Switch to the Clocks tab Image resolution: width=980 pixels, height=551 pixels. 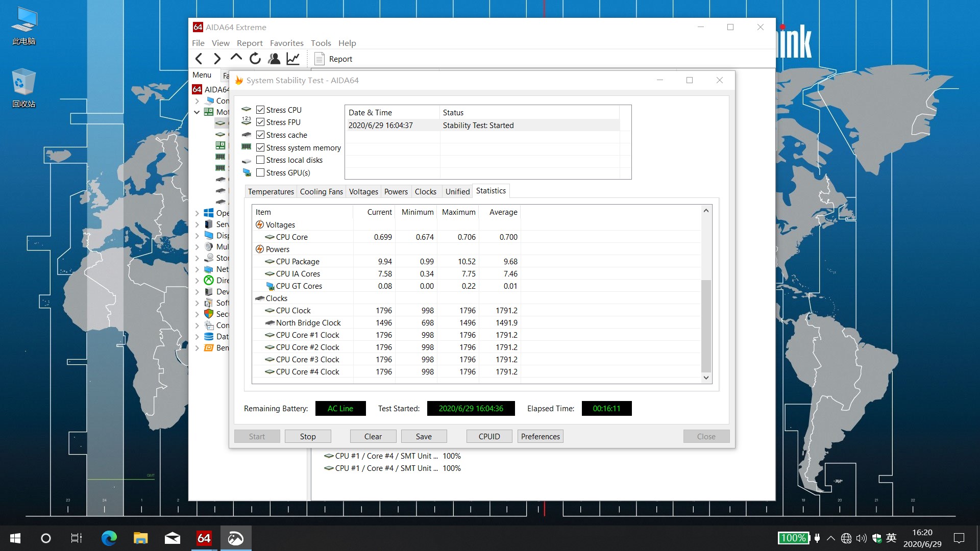425,191
